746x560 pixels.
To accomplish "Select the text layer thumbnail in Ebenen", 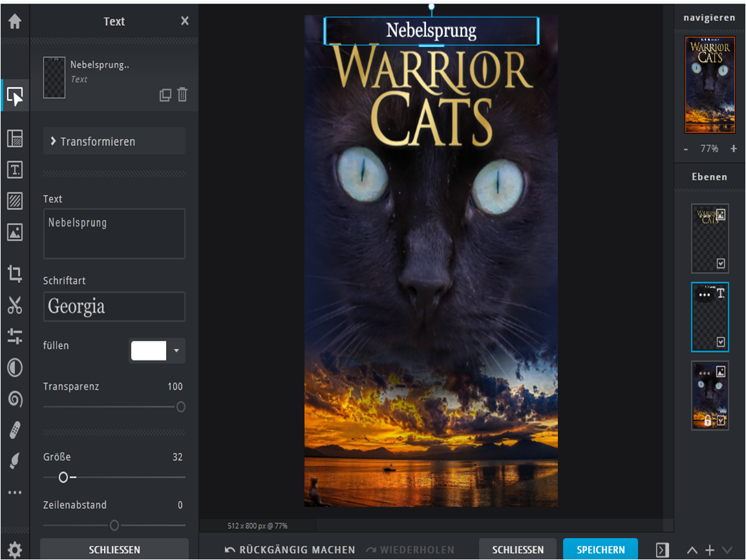I will pyautogui.click(x=709, y=317).
